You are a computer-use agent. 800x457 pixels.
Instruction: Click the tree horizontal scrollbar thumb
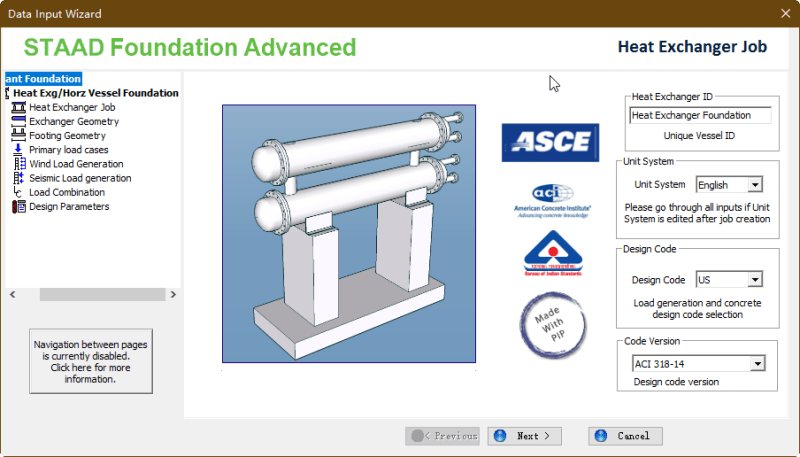(x=103, y=294)
